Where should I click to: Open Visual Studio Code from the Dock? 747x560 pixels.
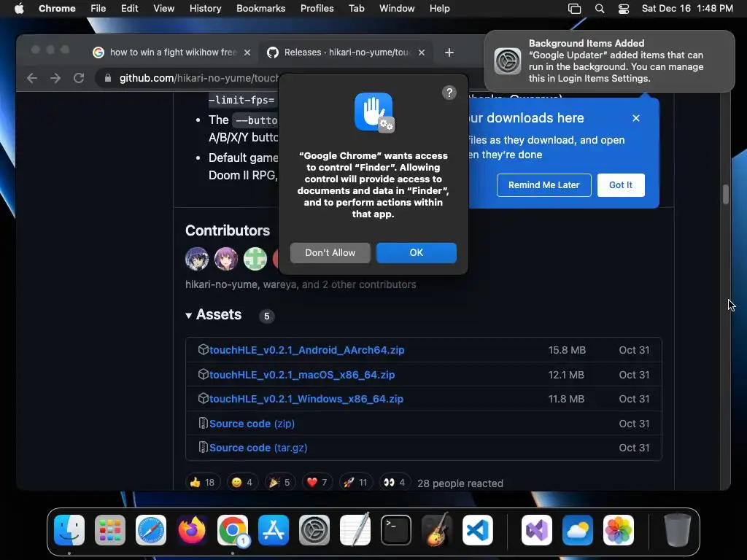tap(477, 530)
